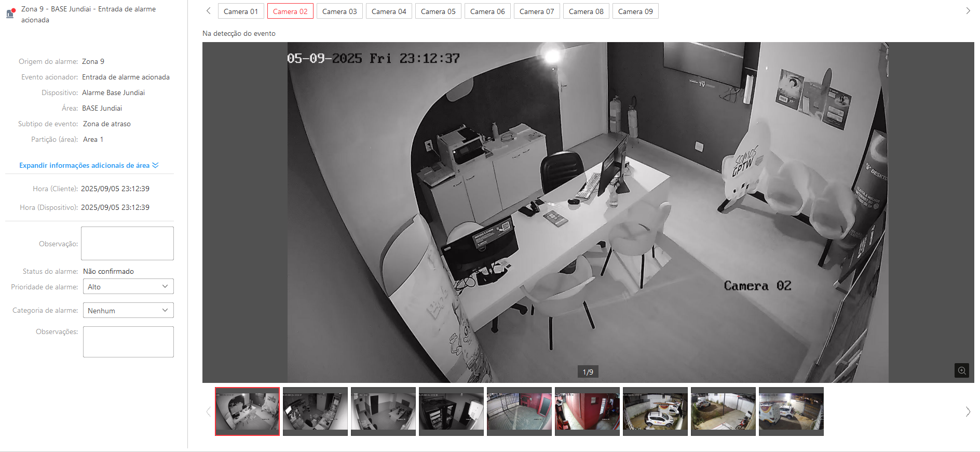The height and width of the screenshot is (452, 980).
Task: Select the second camera thumbnail
Action: coord(315,411)
